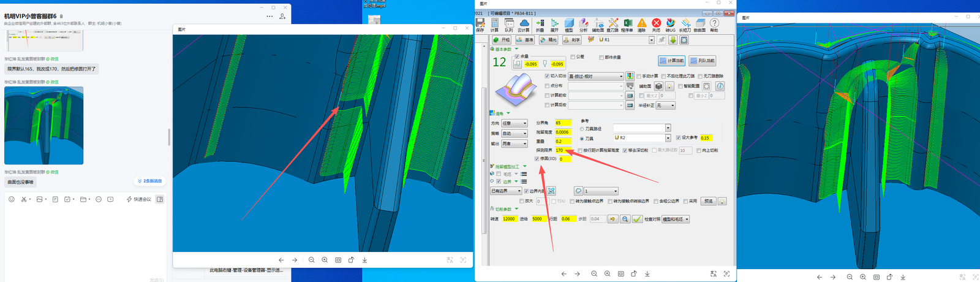The width and height of the screenshot is (980, 282).
Task: Open the 辅助面 tool in toolbar
Action: pyautogui.click(x=598, y=25)
